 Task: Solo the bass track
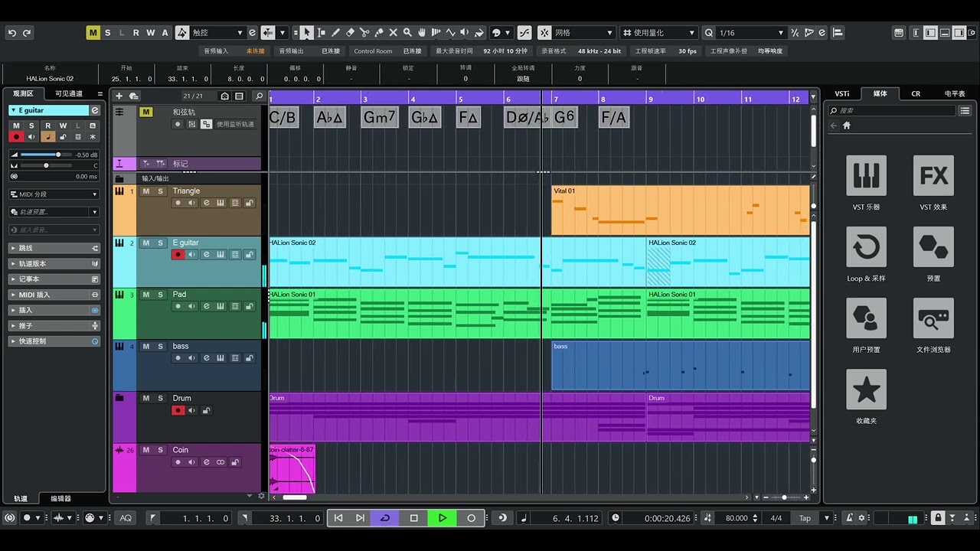pos(161,347)
